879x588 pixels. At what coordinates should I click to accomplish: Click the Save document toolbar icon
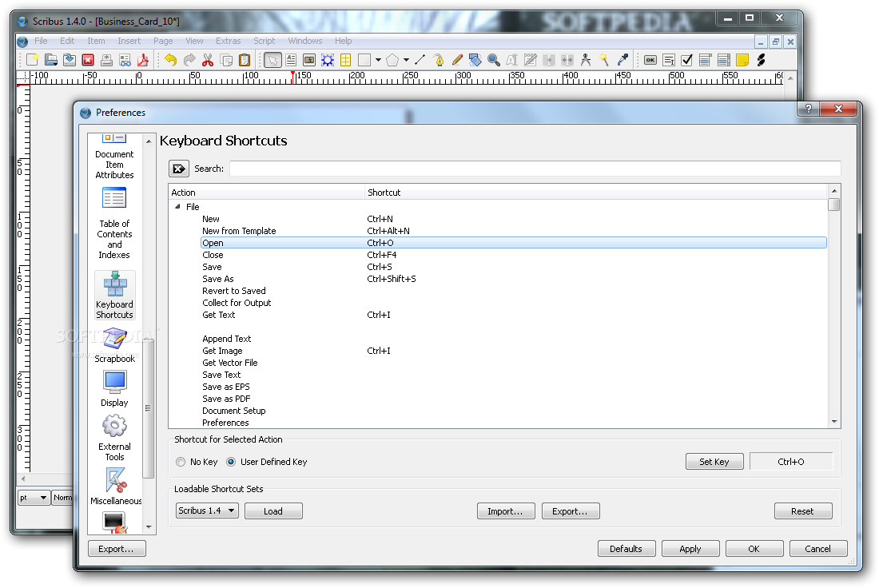(70, 59)
